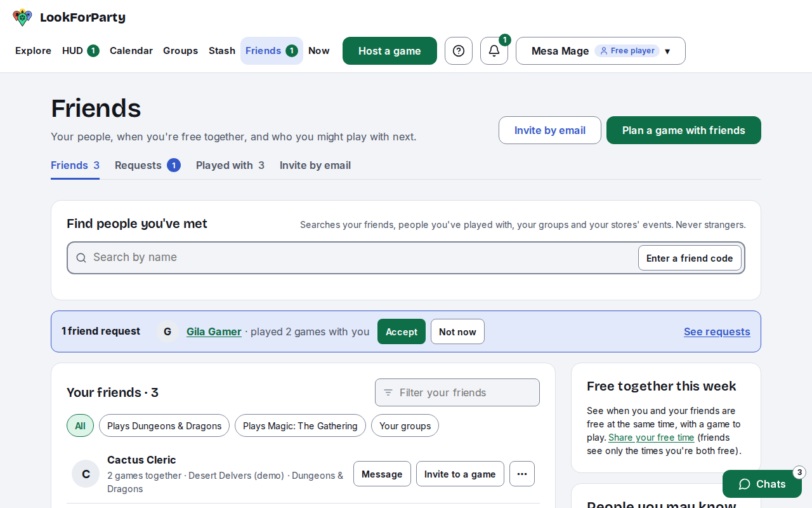Message Cactus Cleric
The image size is (812, 508).
382,474
